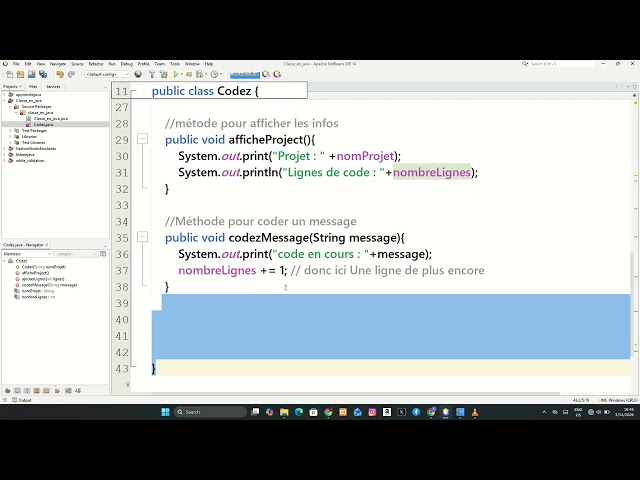Click the New File toolbar icon

(9, 74)
